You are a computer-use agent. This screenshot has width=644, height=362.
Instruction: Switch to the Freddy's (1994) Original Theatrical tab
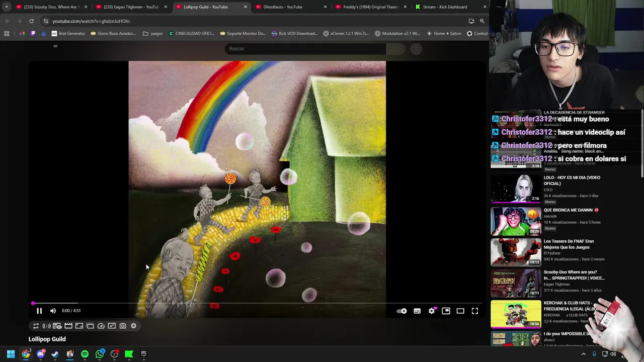coord(370,7)
